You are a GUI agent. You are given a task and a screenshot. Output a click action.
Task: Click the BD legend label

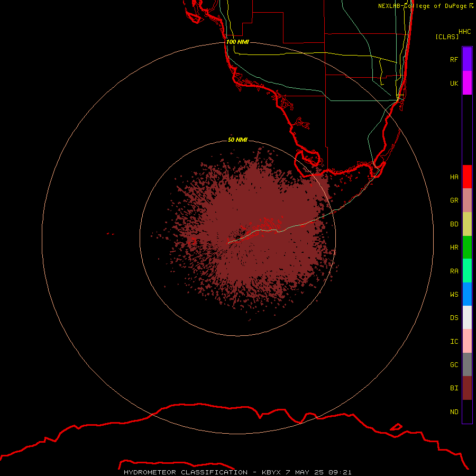tap(454, 224)
